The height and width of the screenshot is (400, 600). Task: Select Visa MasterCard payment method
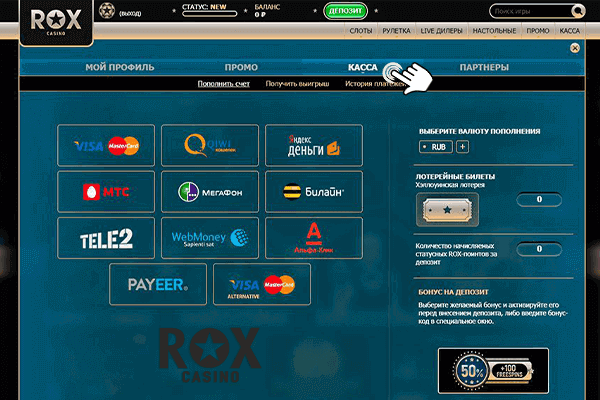pos(106,145)
